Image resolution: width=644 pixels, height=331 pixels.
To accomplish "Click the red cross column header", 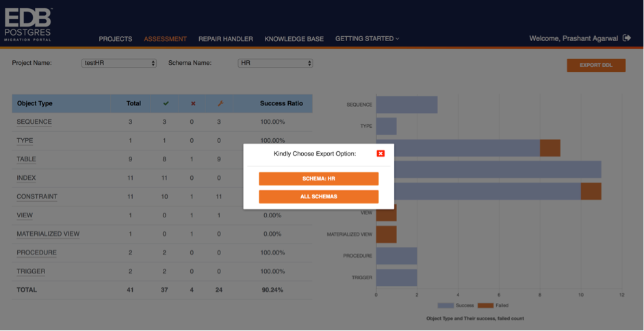I will point(192,103).
